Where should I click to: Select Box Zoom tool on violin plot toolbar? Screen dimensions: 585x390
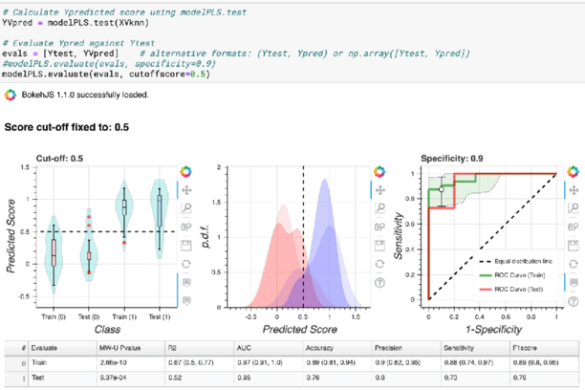186,208
